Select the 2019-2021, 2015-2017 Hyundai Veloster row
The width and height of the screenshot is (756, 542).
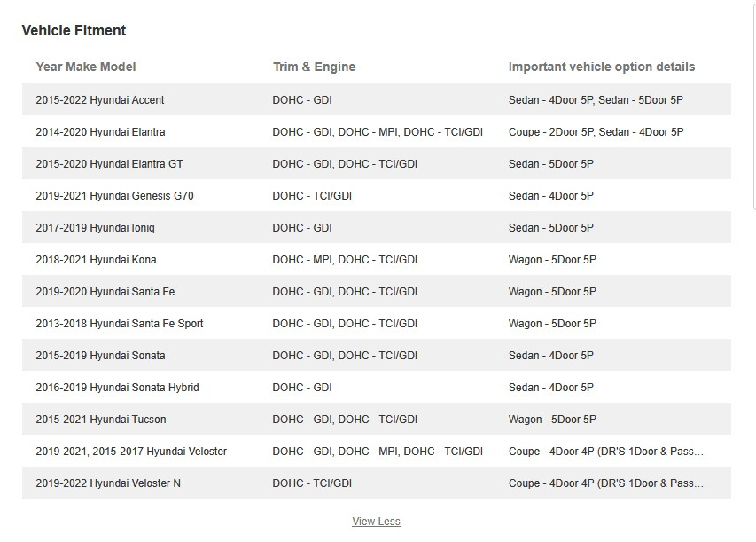click(x=131, y=452)
